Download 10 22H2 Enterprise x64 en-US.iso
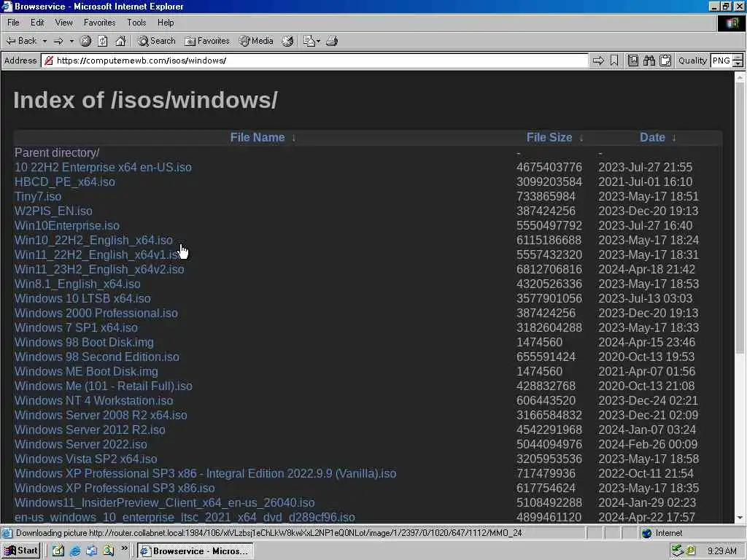 pyautogui.click(x=103, y=168)
